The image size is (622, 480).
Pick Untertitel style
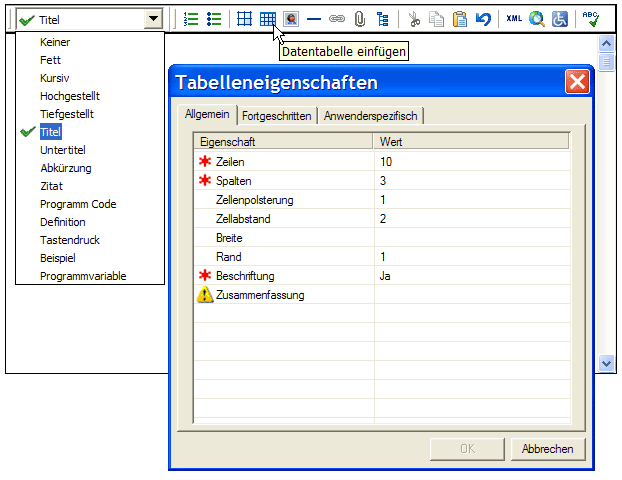(x=63, y=150)
